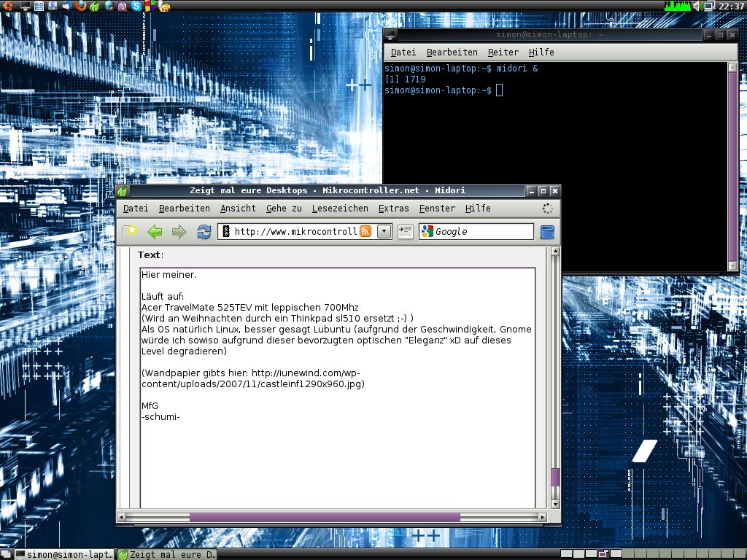Viewport: 747px width, 560px height.
Task: Launch Firefox from the top panel
Action: point(80,6)
